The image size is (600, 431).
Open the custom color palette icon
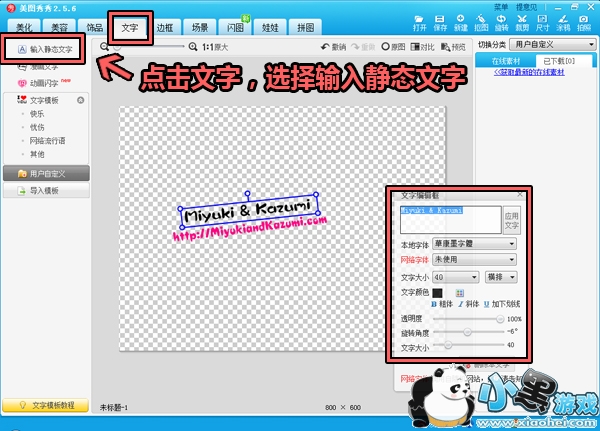point(460,293)
